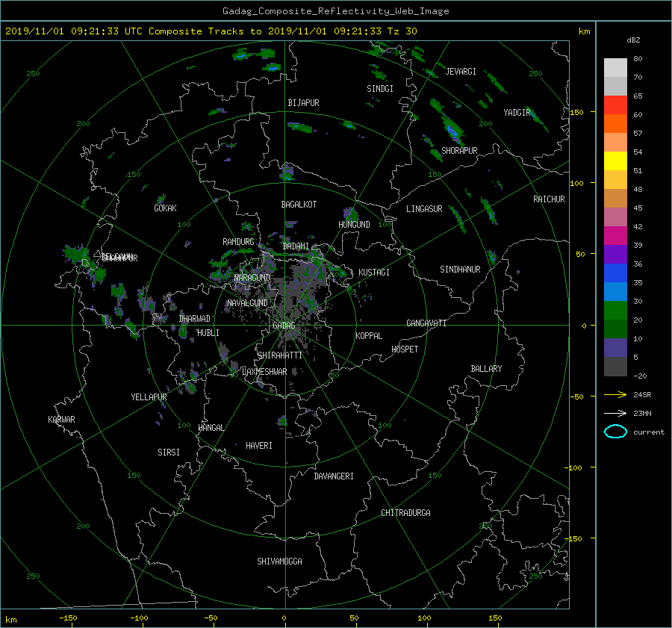Click the GANGAVATI city label
The width and height of the screenshot is (672, 628).
(x=426, y=323)
